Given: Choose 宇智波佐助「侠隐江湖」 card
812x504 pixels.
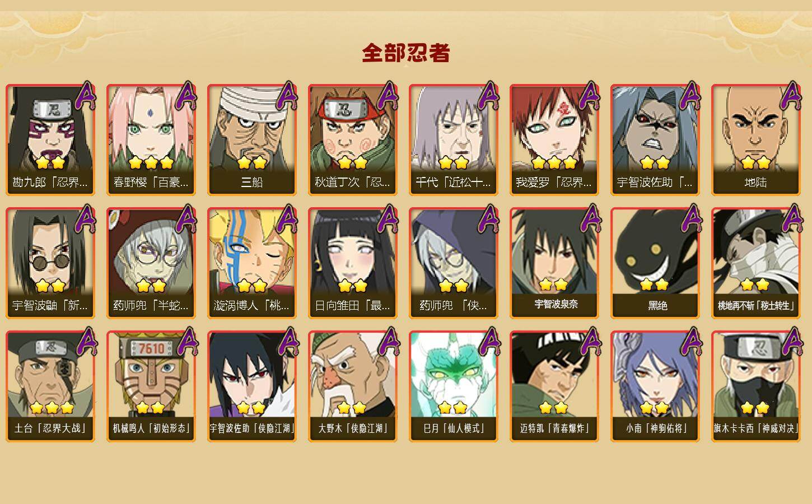Looking at the screenshot, I should click(x=252, y=386).
